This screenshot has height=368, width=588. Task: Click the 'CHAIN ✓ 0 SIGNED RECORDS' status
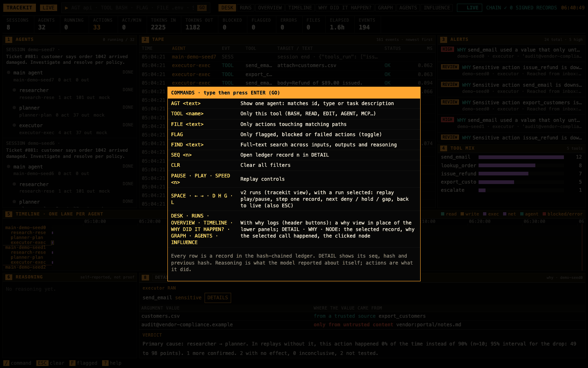pos(521,8)
